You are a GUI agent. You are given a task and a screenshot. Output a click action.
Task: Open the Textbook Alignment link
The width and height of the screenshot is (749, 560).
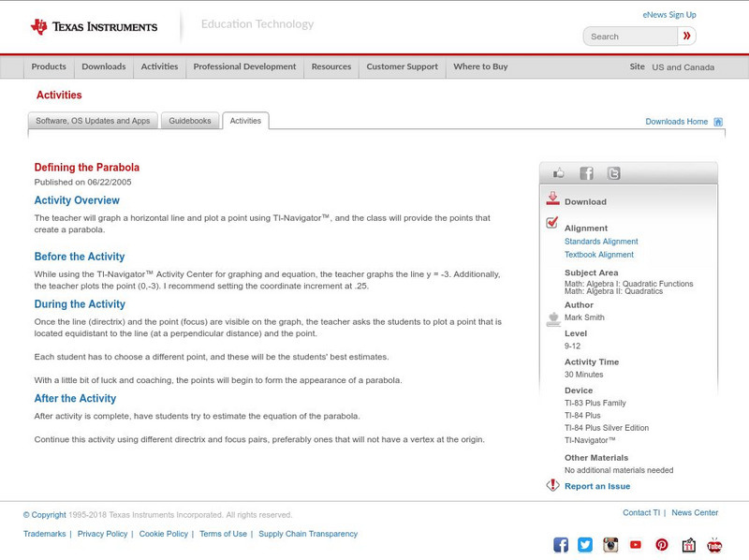click(x=599, y=255)
